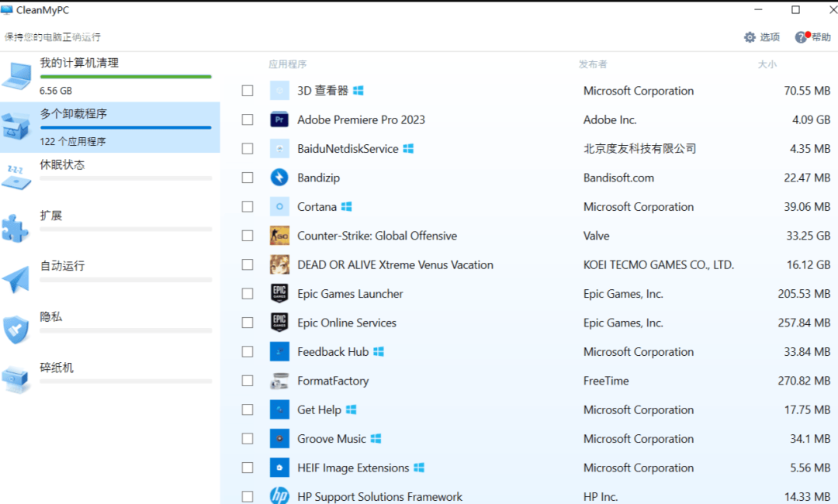
Task: Click the 多个卸载程序 recycle box icon
Action: point(16,126)
